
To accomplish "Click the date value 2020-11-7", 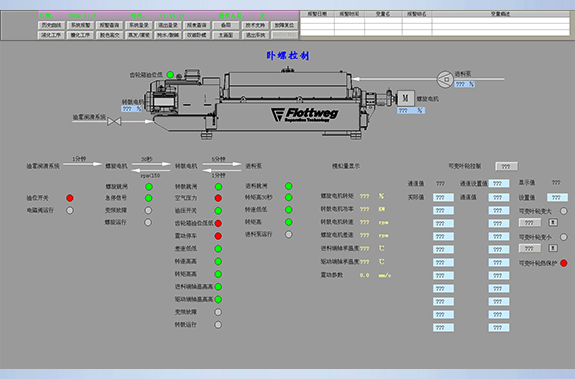I will 82,16.
